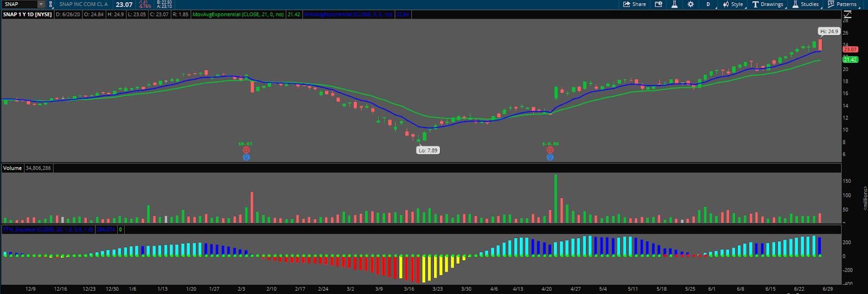The width and height of the screenshot is (868, 294).
Task: Click the SNAP 1 Y 1D [NYSE] chart label
Action: 28,15
